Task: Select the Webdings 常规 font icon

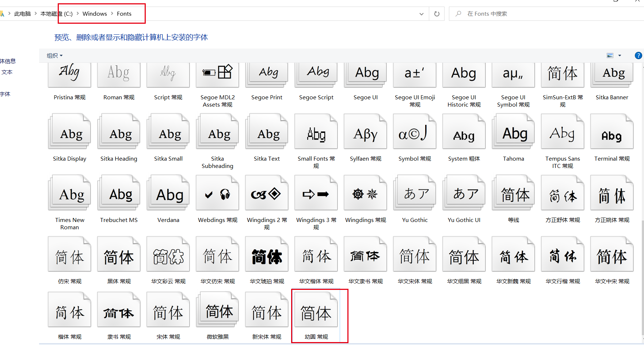Action: pos(217,193)
